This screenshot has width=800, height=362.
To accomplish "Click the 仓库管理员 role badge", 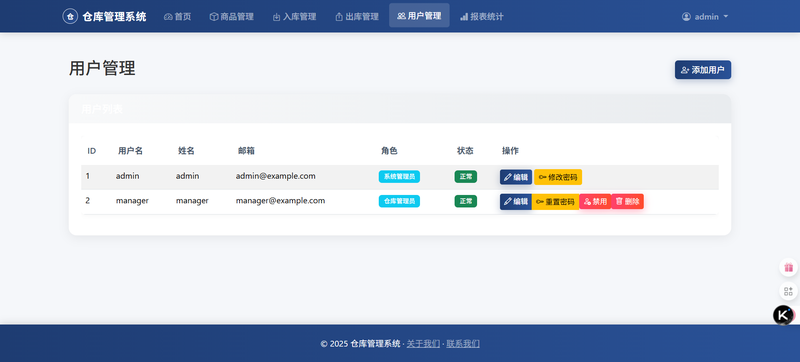I will click(399, 201).
